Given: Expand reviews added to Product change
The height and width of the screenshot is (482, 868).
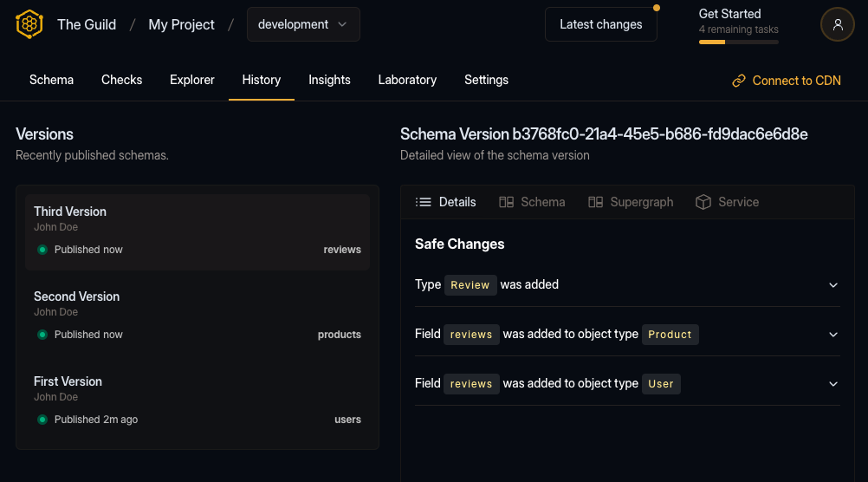Looking at the screenshot, I should click(x=833, y=335).
